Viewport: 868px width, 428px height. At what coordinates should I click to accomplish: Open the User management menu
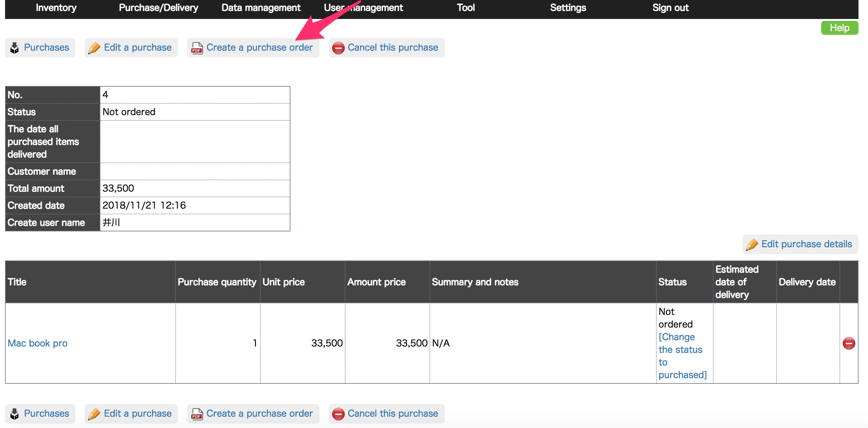tap(363, 8)
